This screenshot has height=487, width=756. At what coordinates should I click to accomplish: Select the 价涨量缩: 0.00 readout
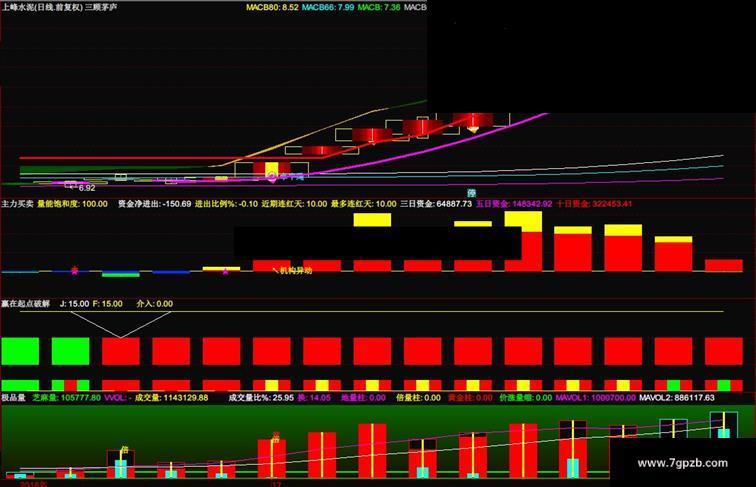[x=526, y=398]
